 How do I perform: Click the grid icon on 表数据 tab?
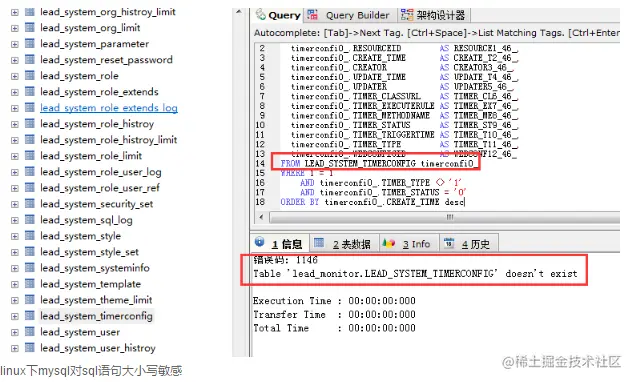click(319, 243)
